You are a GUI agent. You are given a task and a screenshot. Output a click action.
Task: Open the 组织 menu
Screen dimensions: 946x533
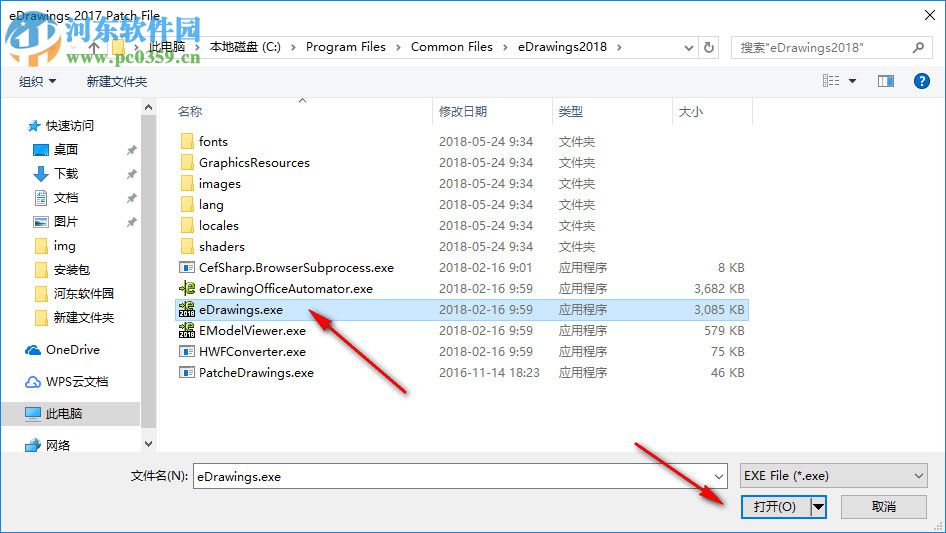(37, 81)
